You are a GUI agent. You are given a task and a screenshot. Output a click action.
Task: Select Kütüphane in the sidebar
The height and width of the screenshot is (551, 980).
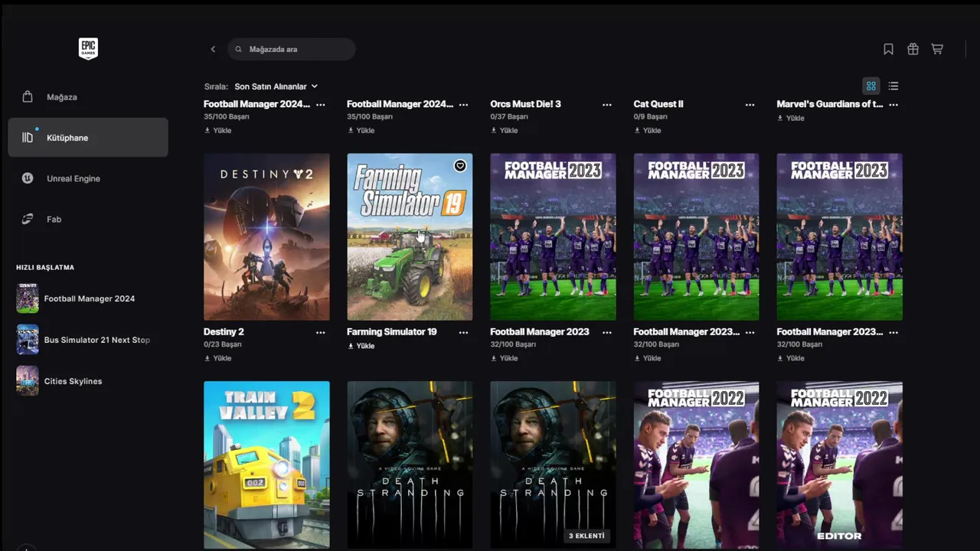(x=88, y=138)
